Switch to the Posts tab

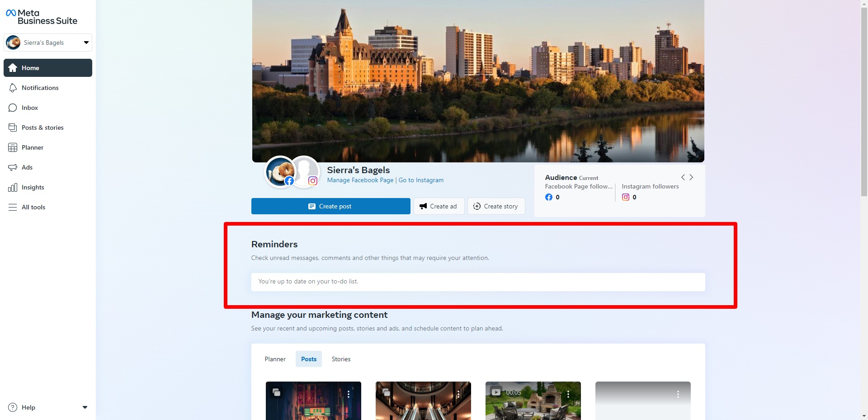pyautogui.click(x=309, y=359)
